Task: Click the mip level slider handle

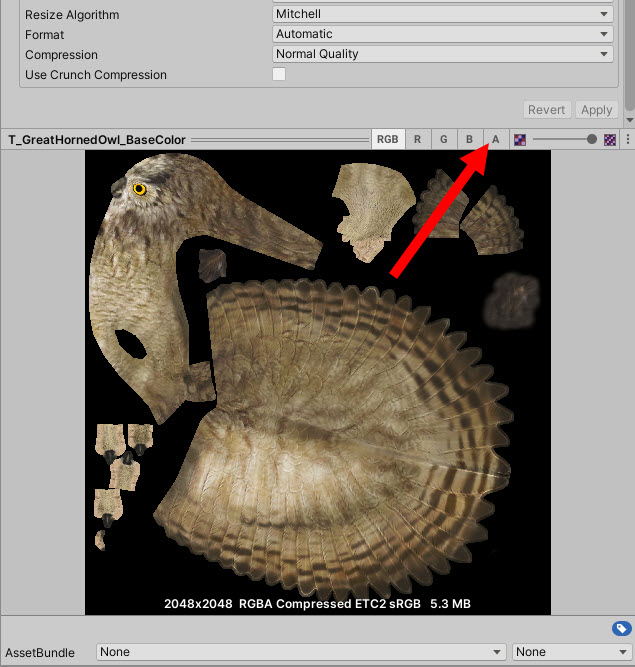Action: pos(591,139)
